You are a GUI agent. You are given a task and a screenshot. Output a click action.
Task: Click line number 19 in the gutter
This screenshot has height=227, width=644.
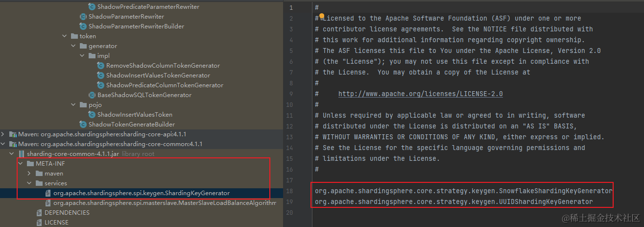click(290, 202)
